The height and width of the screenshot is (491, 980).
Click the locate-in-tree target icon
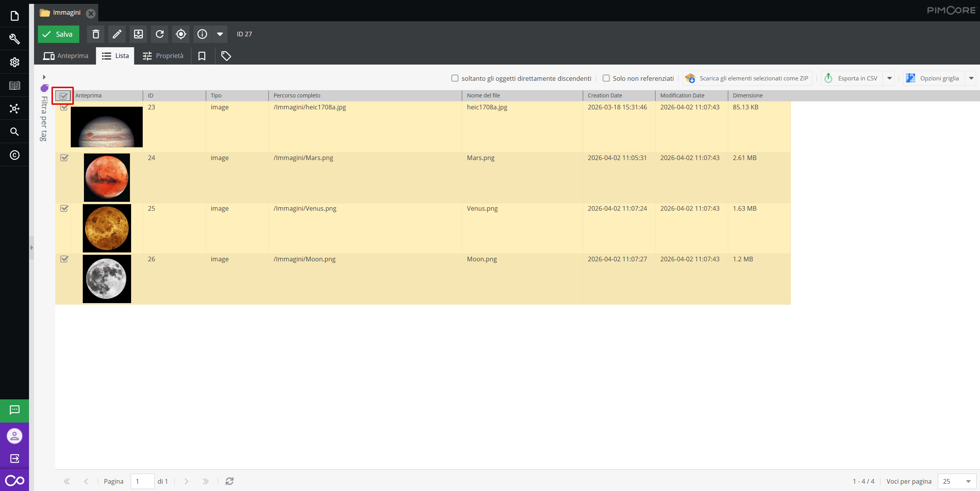click(x=181, y=34)
